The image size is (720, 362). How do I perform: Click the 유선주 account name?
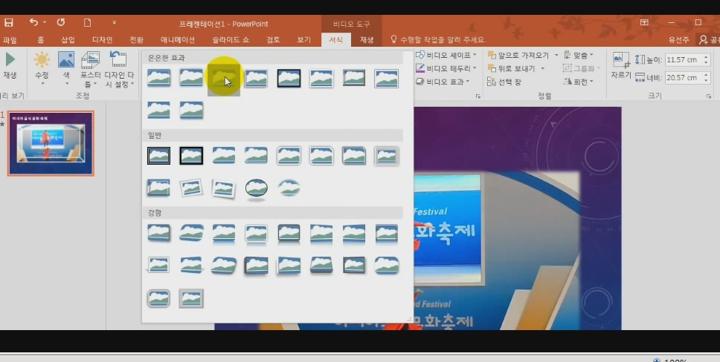coord(679,40)
